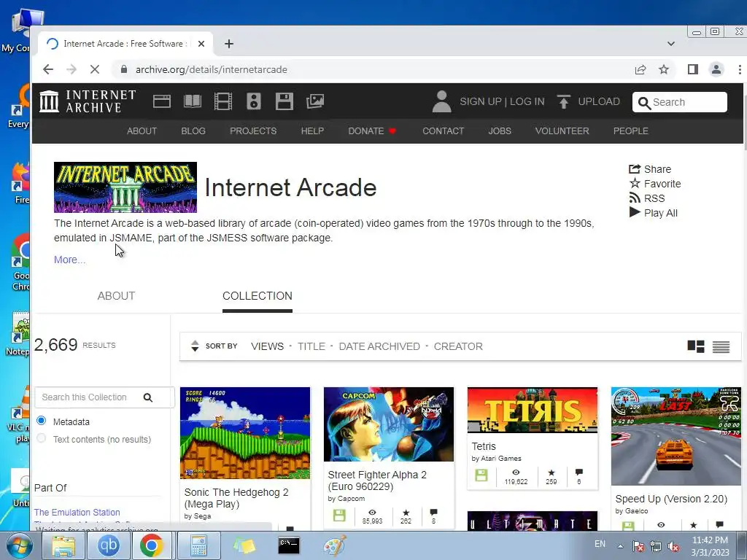This screenshot has height=560, width=747.
Task: Stop page loading with X button
Action: (x=95, y=69)
